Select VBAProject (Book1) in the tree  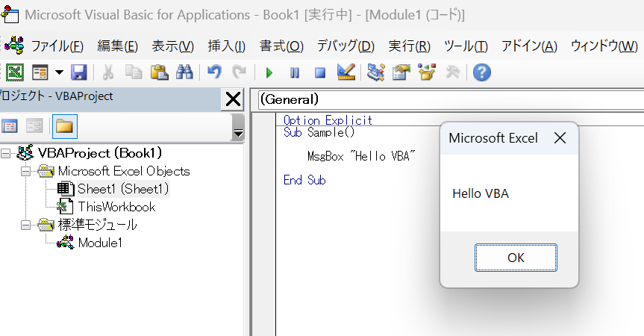click(x=100, y=153)
